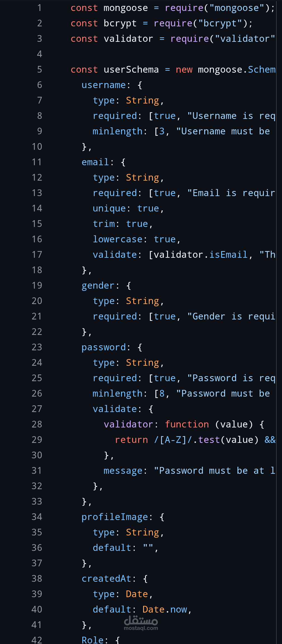Viewport: 282px width, 644px height.
Task: Click the profileImage field key
Action: point(115,517)
